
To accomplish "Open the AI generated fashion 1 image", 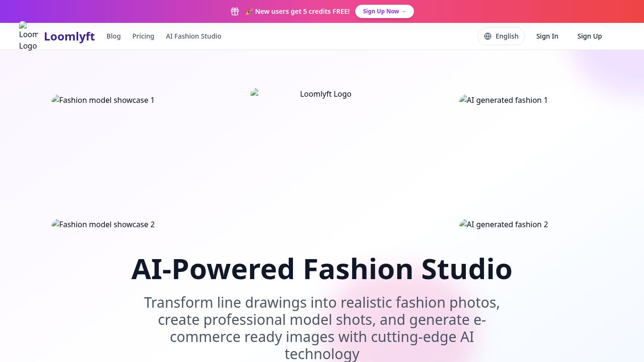I will click(503, 100).
